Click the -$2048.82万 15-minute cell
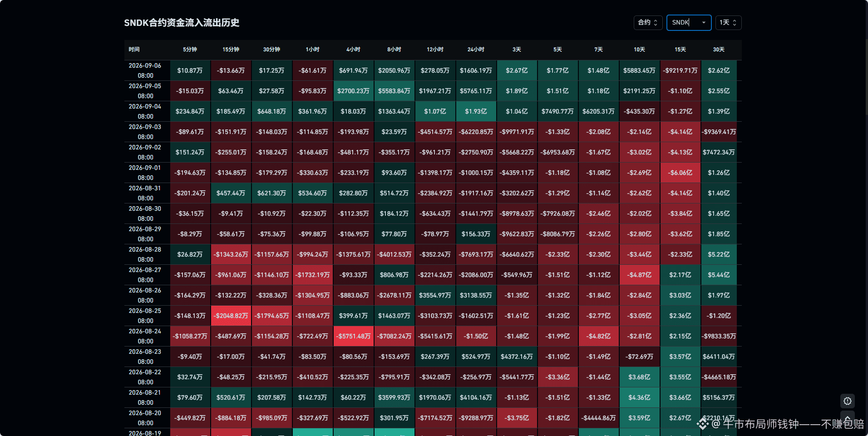Screen dimensions: 868x436 (x=231, y=316)
